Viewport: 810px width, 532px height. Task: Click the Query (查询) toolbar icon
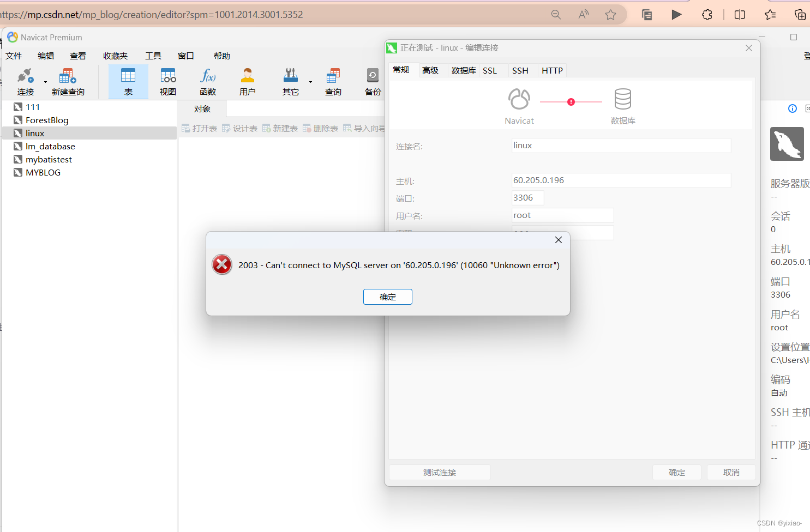[x=333, y=81]
